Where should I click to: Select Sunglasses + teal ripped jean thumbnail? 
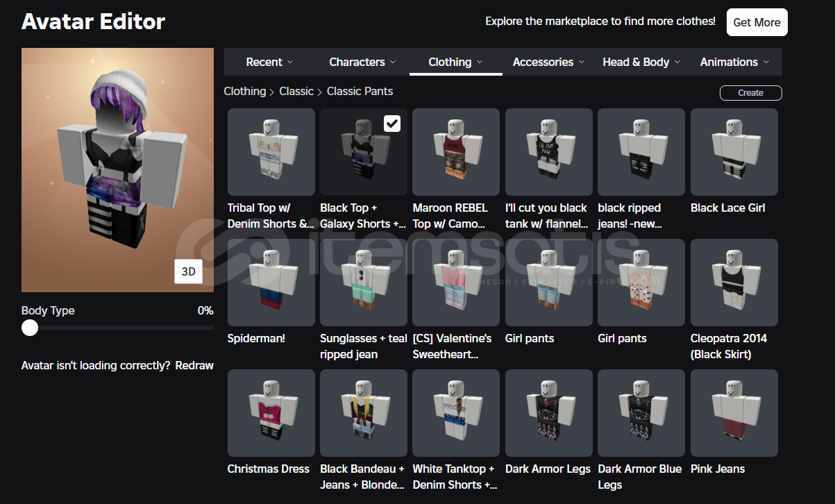tap(364, 283)
